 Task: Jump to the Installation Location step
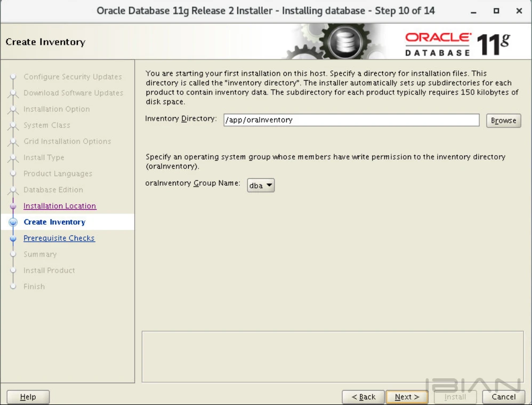click(60, 206)
